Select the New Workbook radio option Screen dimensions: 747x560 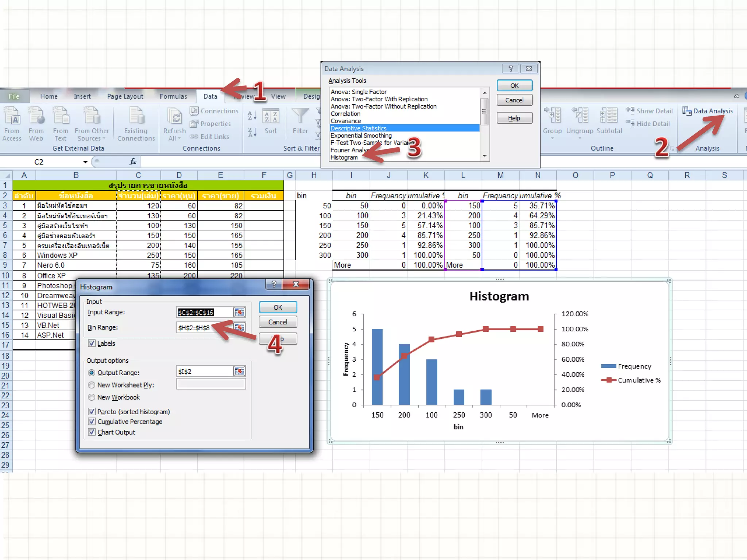pyautogui.click(x=92, y=397)
